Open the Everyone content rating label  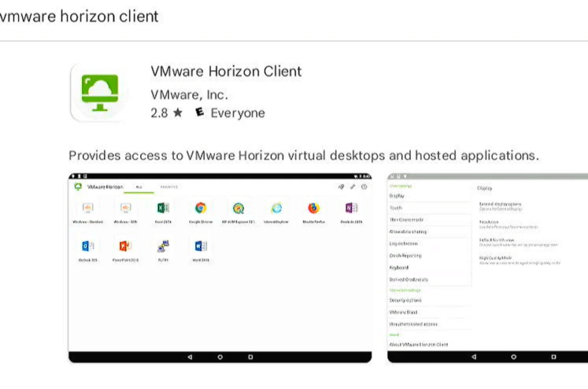coord(237,113)
